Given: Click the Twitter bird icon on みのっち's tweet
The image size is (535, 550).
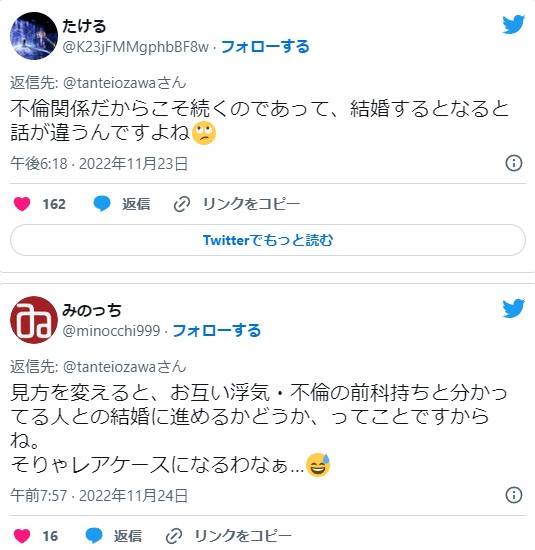Looking at the screenshot, I should tap(513, 308).
